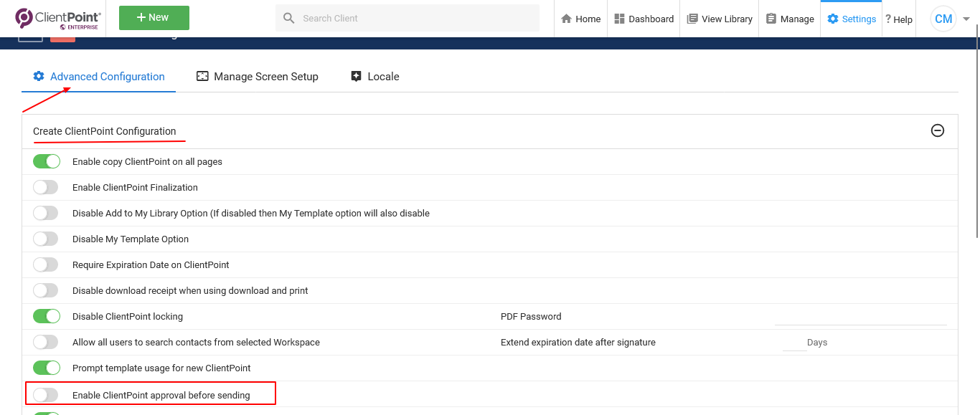This screenshot has width=980, height=415.
Task: Switch to the Locale tab
Action: [x=374, y=77]
